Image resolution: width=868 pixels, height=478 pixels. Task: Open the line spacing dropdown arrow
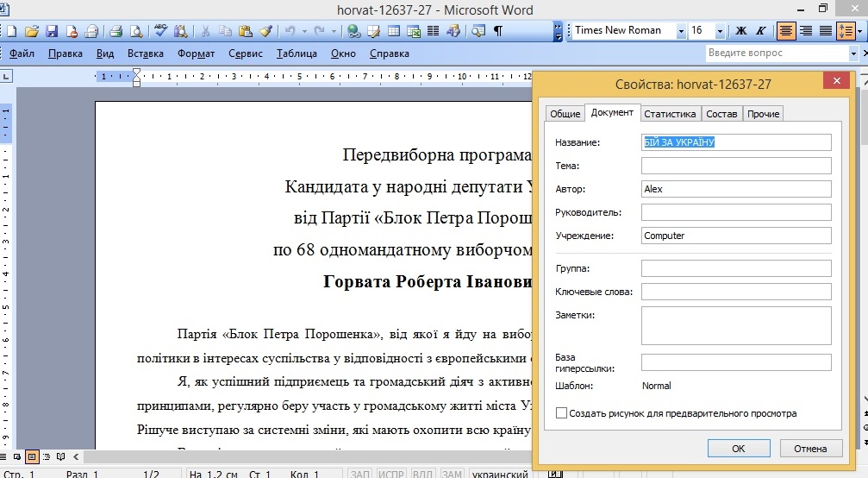(859, 31)
